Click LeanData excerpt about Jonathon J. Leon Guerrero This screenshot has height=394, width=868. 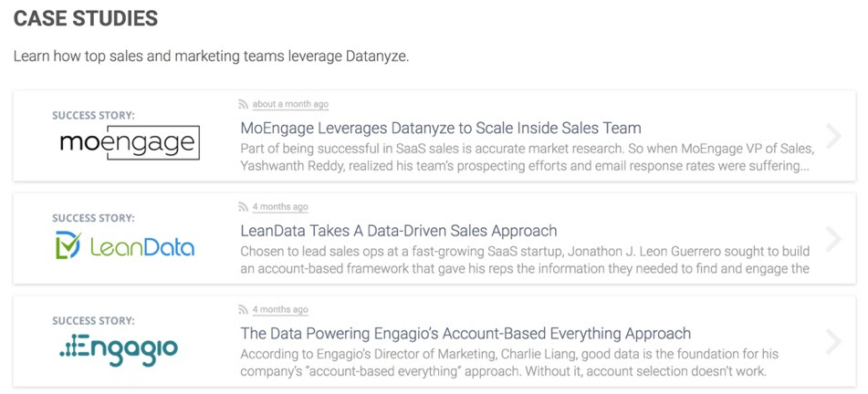(x=526, y=260)
